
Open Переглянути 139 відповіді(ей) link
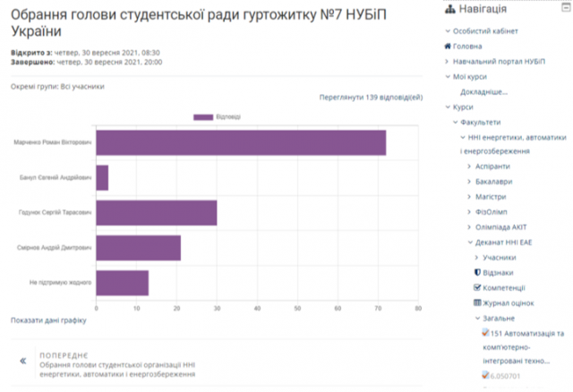click(371, 98)
